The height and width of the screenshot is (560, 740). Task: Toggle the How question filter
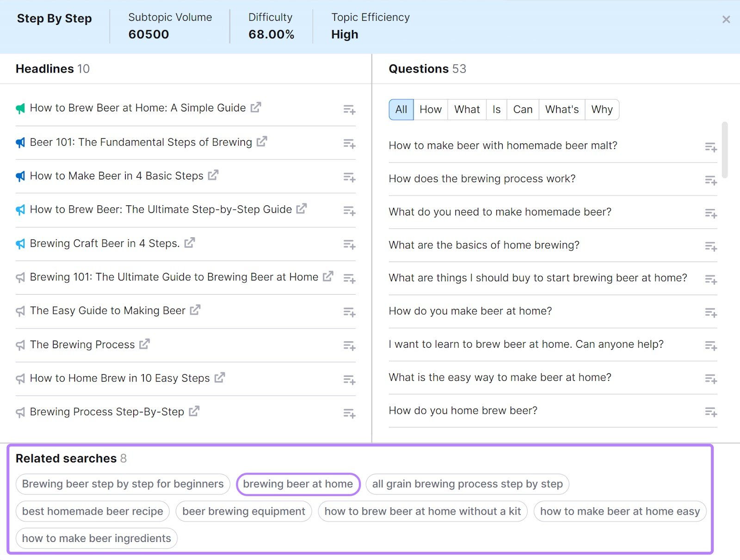pyautogui.click(x=430, y=110)
